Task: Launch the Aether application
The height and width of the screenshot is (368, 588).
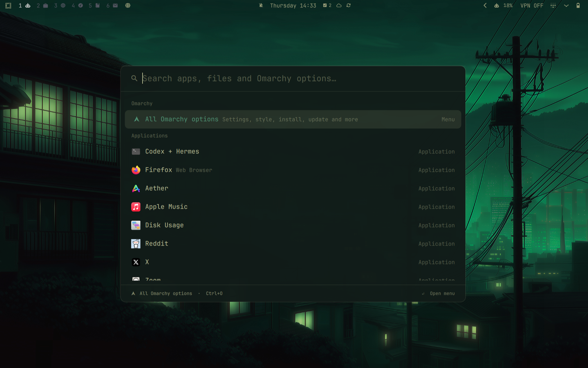Action: pyautogui.click(x=293, y=188)
